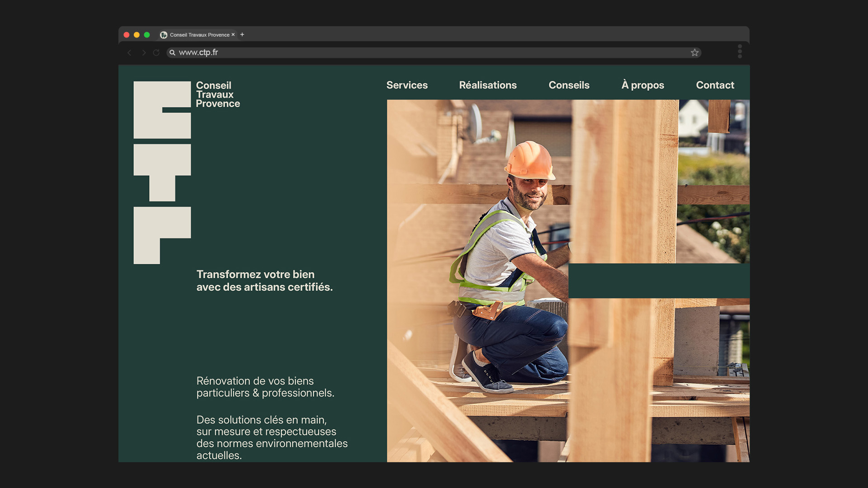Click the browser back arrow

coord(129,53)
